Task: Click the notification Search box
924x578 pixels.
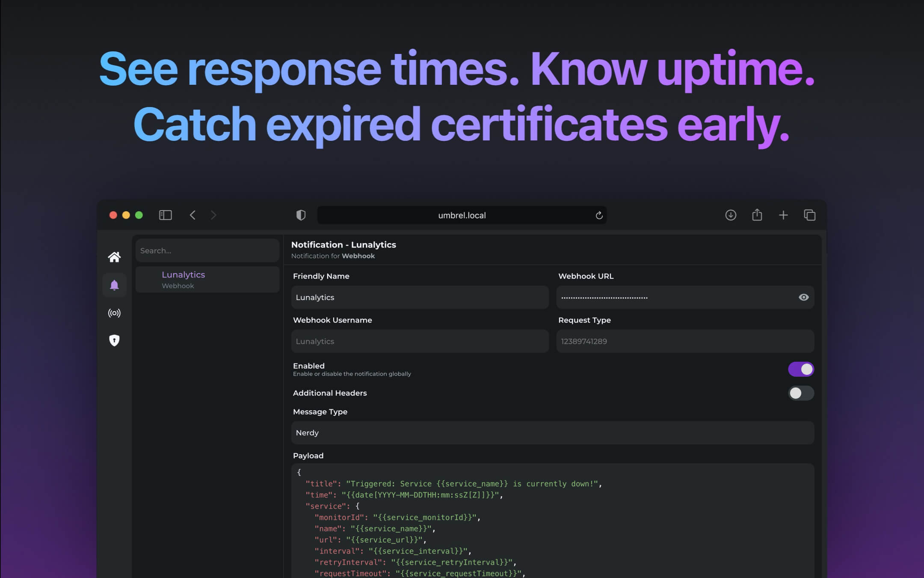Action: pos(207,250)
